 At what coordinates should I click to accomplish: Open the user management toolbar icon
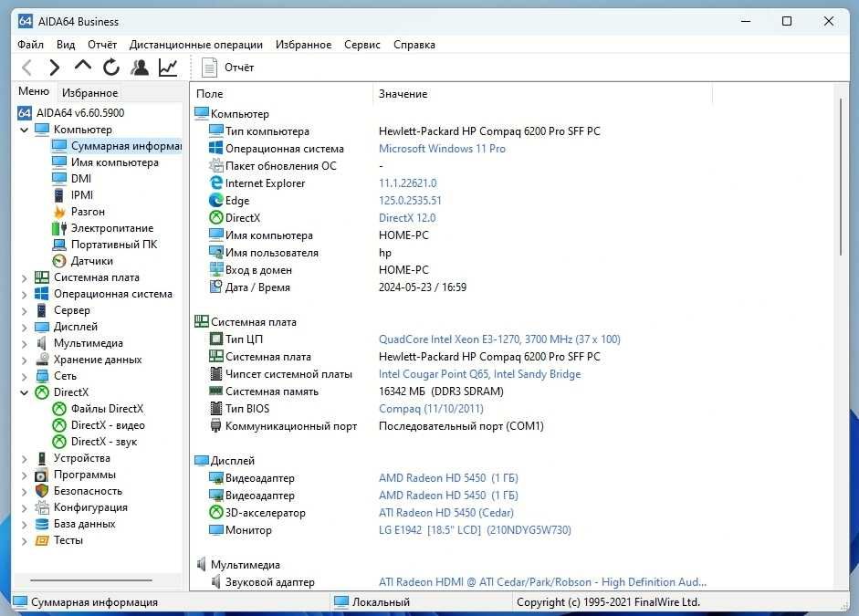click(x=140, y=68)
